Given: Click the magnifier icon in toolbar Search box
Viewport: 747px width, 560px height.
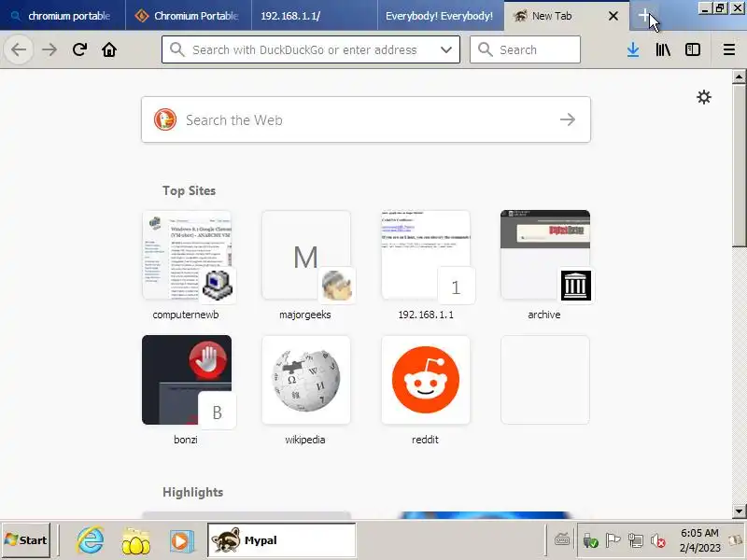Looking at the screenshot, I should click(x=485, y=49).
